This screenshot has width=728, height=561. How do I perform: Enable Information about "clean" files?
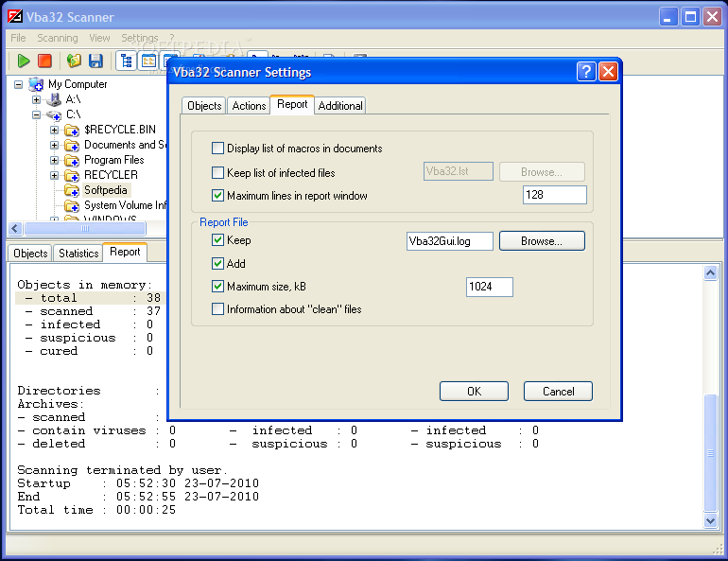pos(217,309)
